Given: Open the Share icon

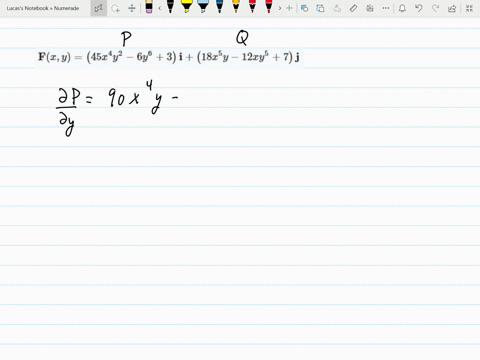Looking at the screenshot, I should (452, 8).
